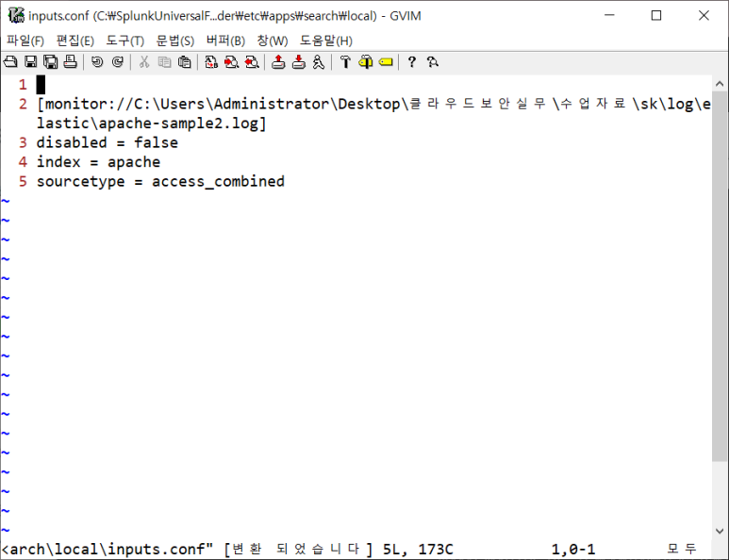Viewport: 729px width, 560px height.
Task: Click the Redo toolbar icon
Action: click(118, 62)
